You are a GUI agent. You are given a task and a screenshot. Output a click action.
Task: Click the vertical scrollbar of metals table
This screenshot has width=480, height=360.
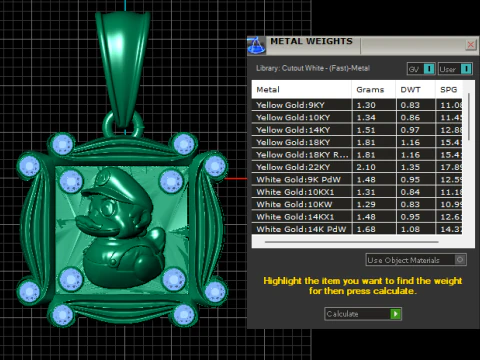click(469, 117)
